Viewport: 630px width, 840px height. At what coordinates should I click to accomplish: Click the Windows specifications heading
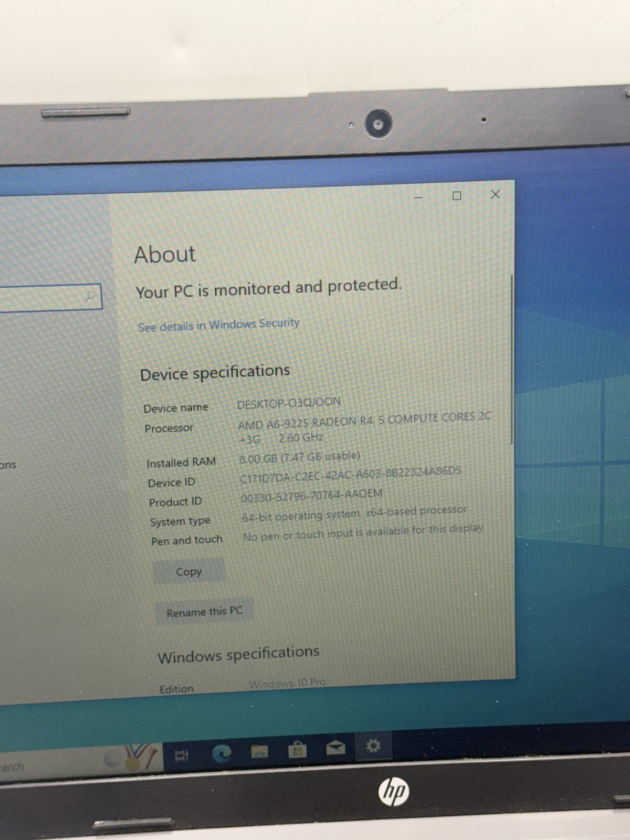pyautogui.click(x=238, y=654)
